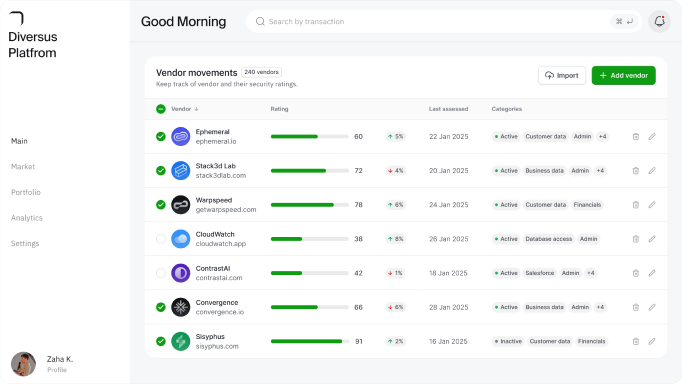Expand the +4 categories for Convergence

pos(600,307)
